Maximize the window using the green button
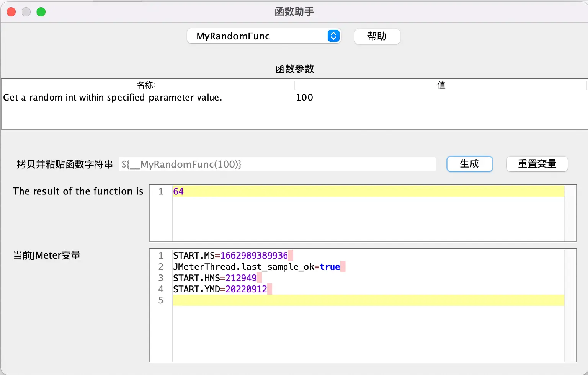 41,12
